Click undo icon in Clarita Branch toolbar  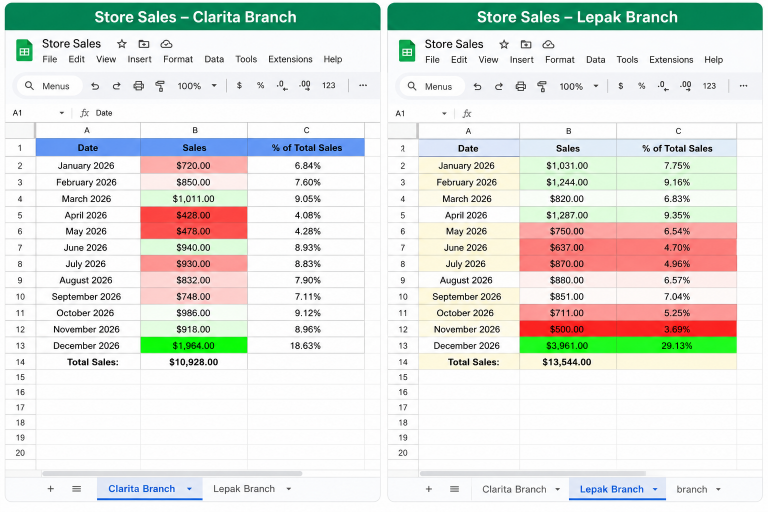pos(95,86)
